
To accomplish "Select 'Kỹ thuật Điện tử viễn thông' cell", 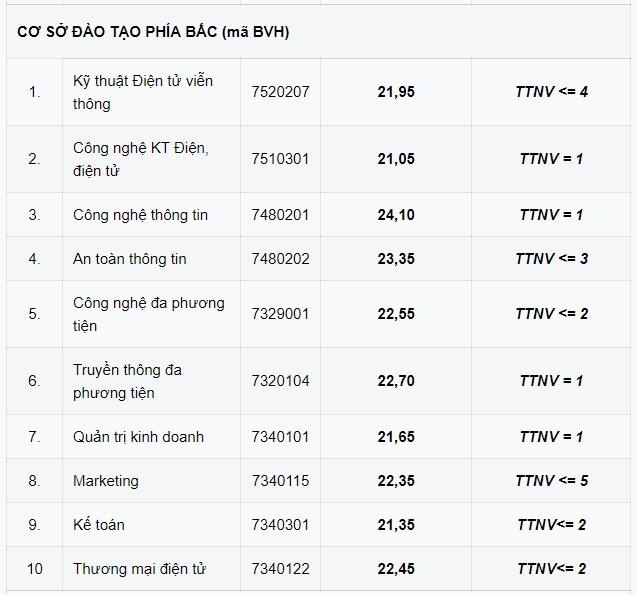I will 143,92.
